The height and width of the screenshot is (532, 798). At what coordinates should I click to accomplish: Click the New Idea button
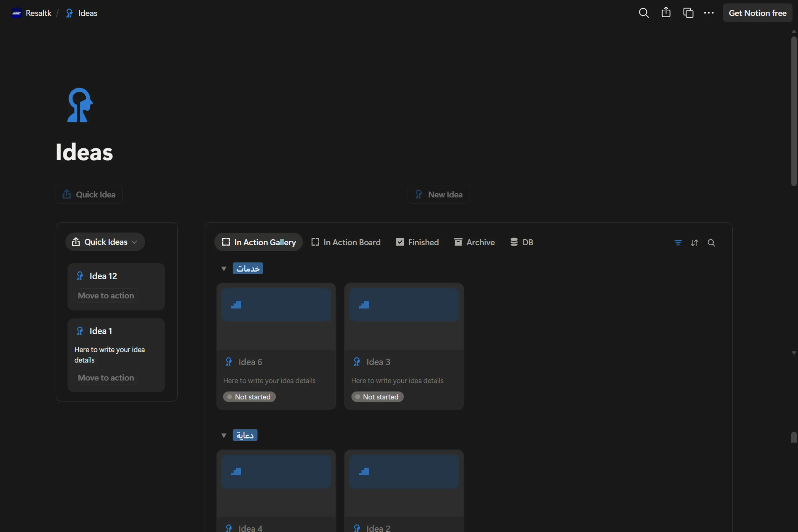pyautogui.click(x=439, y=194)
